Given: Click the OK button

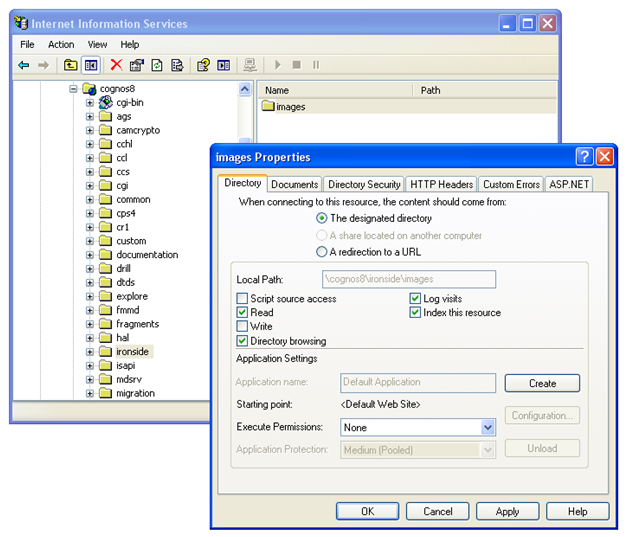Looking at the screenshot, I should (x=367, y=511).
